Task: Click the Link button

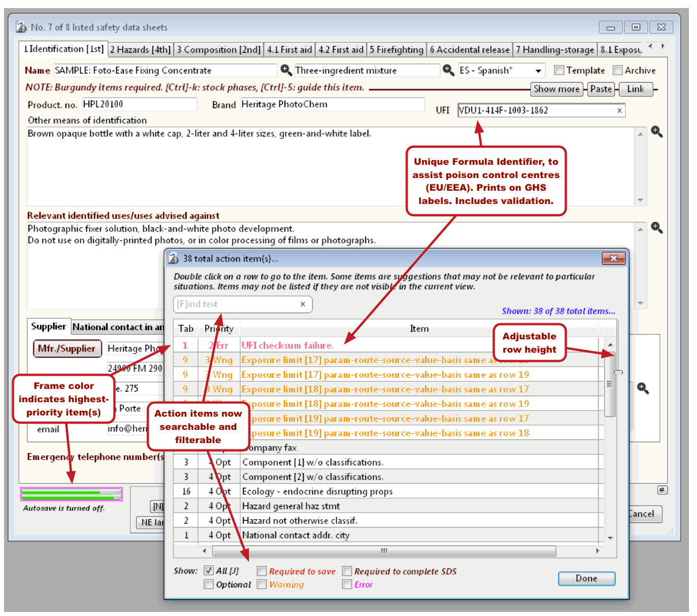Action: pos(636,89)
